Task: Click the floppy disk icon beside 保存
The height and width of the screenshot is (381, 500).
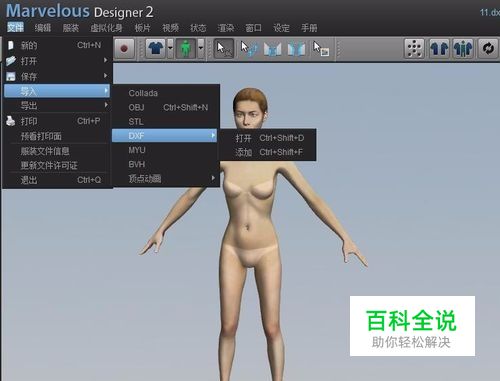Action: (11, 76)
